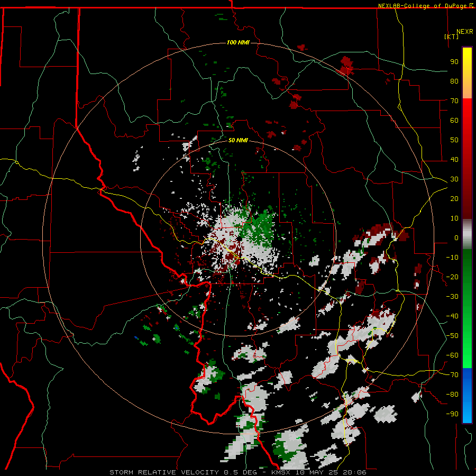Click the 0 value on velocity scale
Viewport: 476px width, 476px height.
456,237
